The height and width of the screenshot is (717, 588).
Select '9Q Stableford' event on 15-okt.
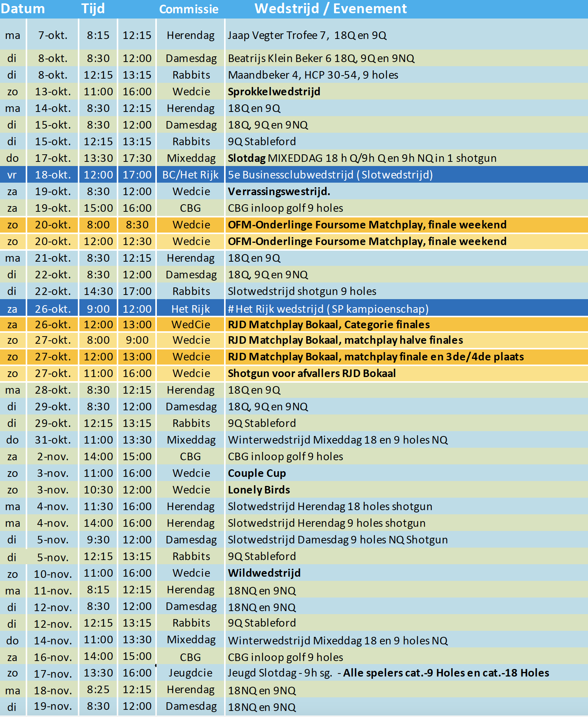pyautogui.click(x=262, y=141)
